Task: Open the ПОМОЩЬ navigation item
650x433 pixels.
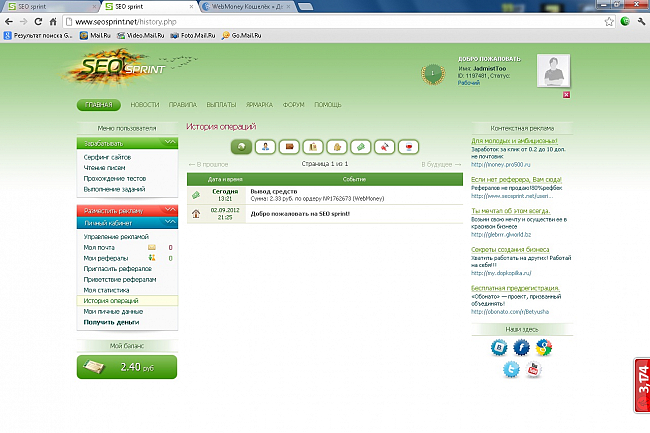Action: coord(327,105)
